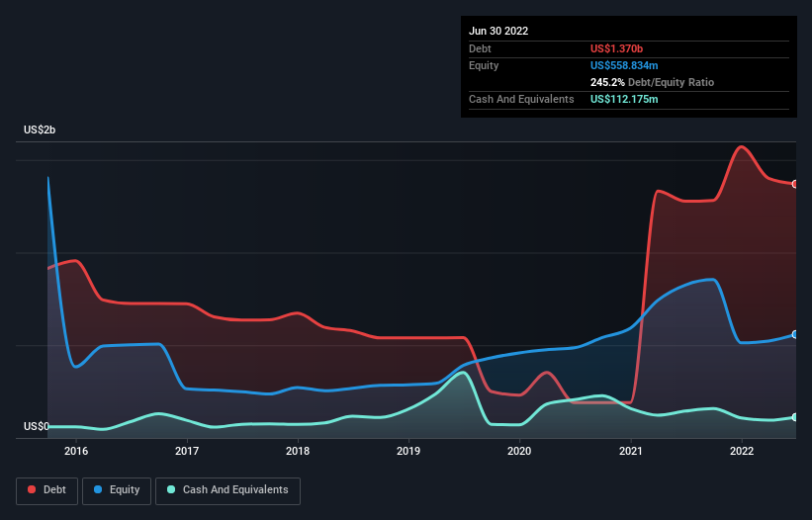Click the 245.2% Debt/Equity Ratio text
Screen dimensions: 812x520
pyautogui.click(x=652, y=82)
